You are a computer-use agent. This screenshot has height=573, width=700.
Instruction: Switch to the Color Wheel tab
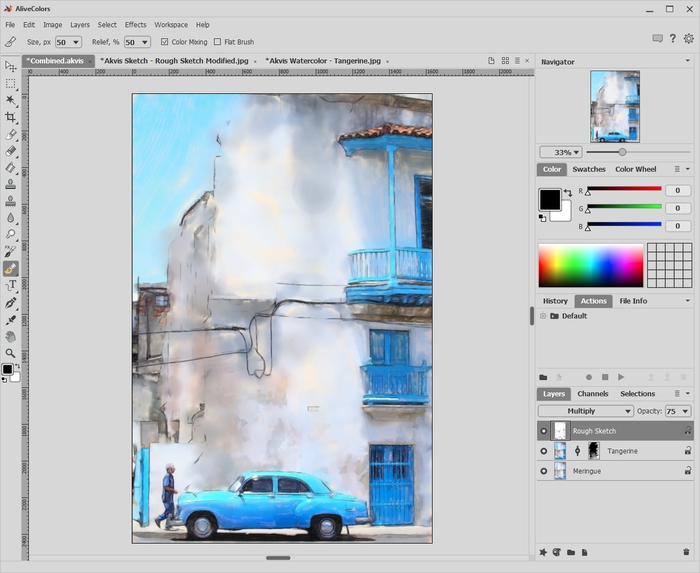click(x=636, y=169)
